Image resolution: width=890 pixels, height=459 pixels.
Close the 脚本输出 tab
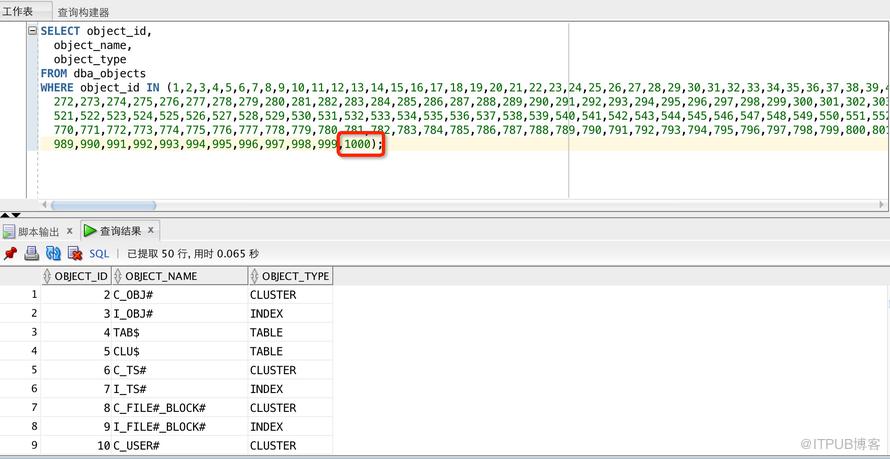click(69, 231)
